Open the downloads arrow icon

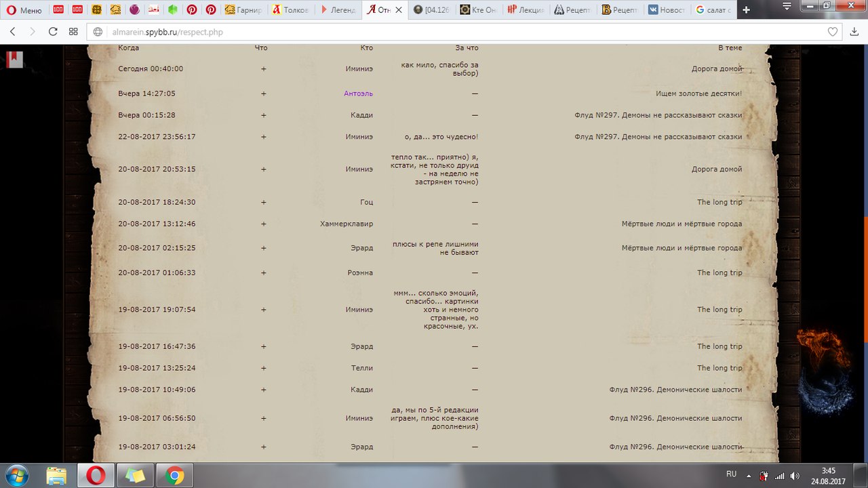click(854, 32)
